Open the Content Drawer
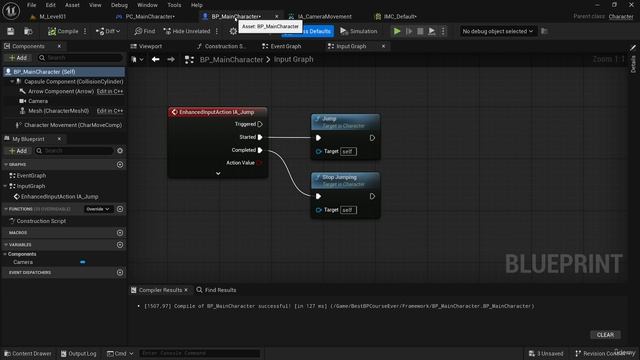Image resolution: width=640 pixels, height=360 pixels. tap(28, 353)
